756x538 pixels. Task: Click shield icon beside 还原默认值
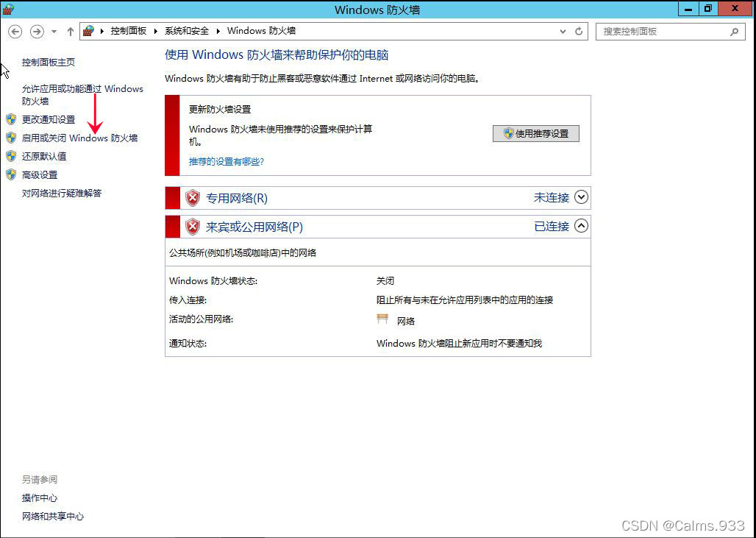pos(11,156)
